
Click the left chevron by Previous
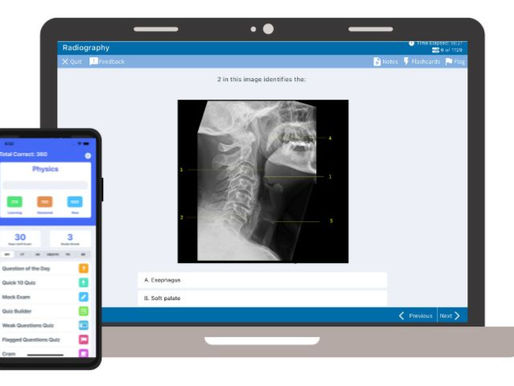[402, 316]
